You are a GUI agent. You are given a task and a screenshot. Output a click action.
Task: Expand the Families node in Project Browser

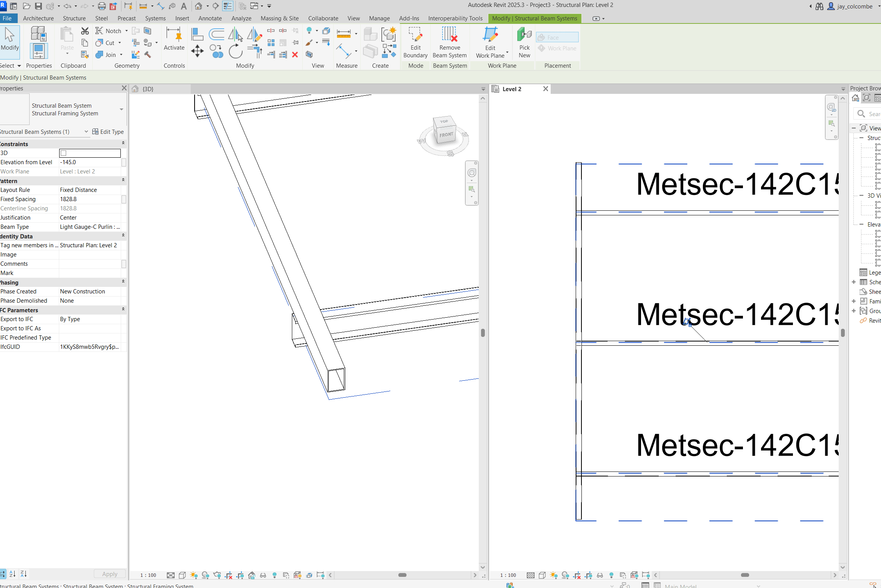(x=854, y=301)
